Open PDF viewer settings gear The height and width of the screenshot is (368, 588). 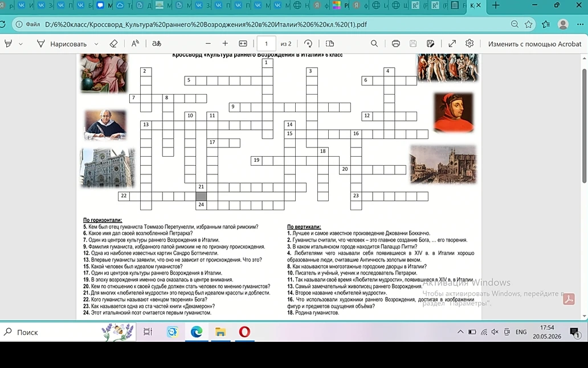click(x=469, y=43)
